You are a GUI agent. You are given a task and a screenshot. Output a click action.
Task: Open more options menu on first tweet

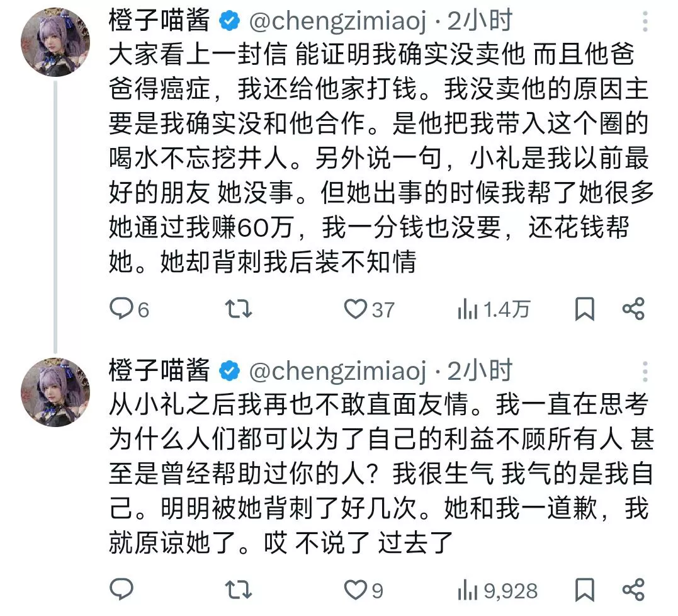(645, 21)
